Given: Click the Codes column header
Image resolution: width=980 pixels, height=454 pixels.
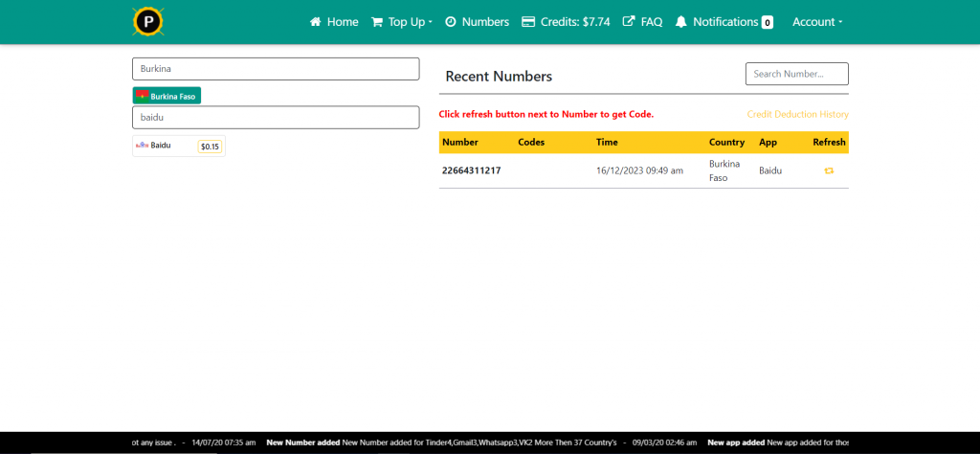Looking at the screenshot, I should coord(531,142).
